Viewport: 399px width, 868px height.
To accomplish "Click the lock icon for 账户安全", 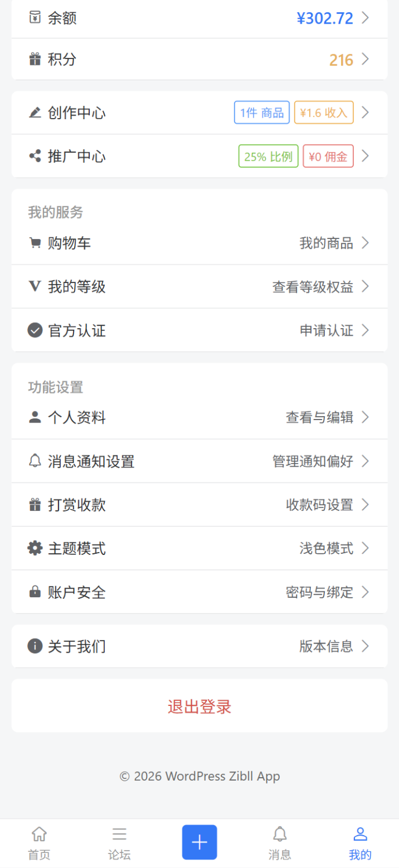I will [x=35, y=592].
